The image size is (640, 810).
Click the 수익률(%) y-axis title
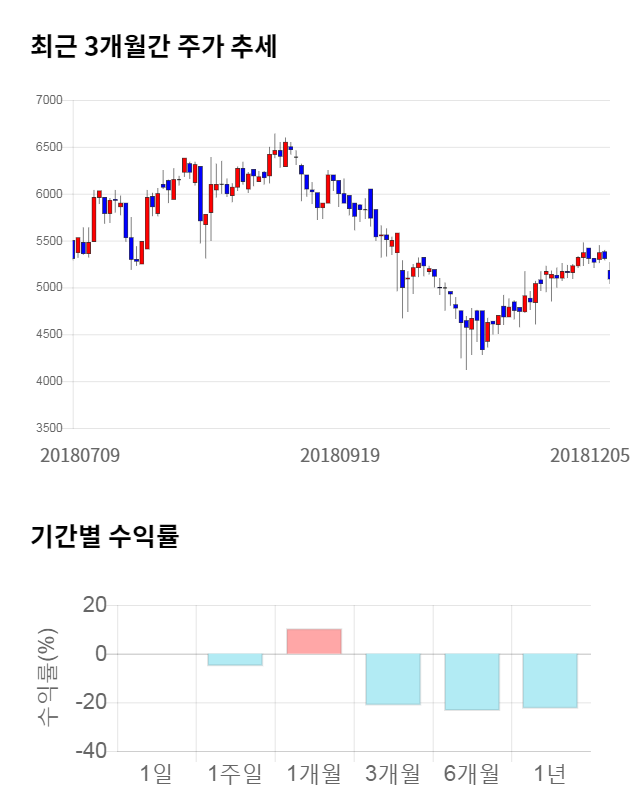(47, 677)
